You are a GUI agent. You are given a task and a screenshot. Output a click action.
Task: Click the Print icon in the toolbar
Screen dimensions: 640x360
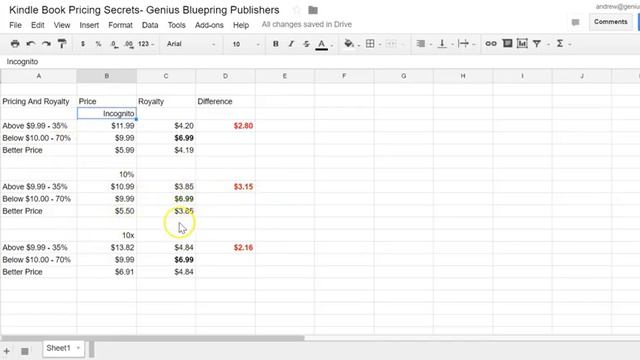click(x=15, y=44)
